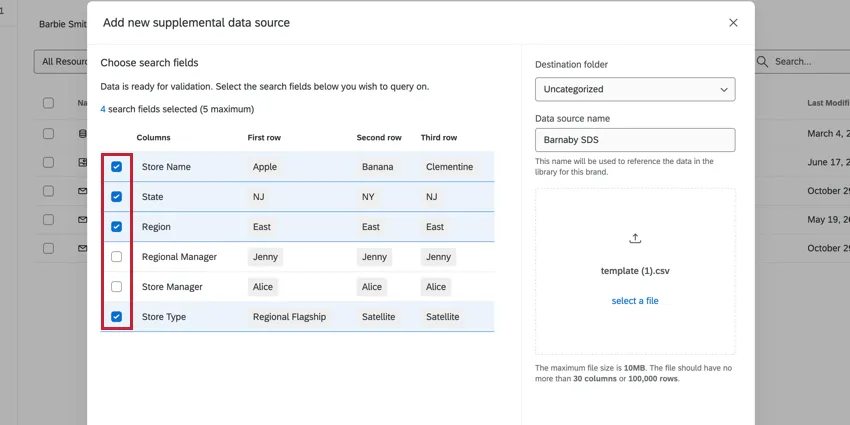Click the envelope icon in fourth library row
This screenshot has width=850, height=425.
[x=82, y=220]
